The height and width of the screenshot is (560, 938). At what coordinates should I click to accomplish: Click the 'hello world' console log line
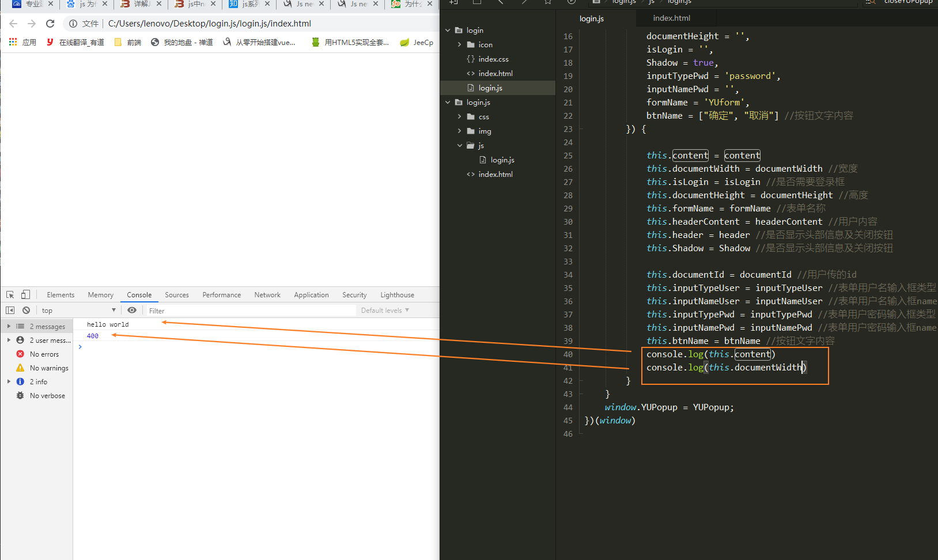point(108,324)
